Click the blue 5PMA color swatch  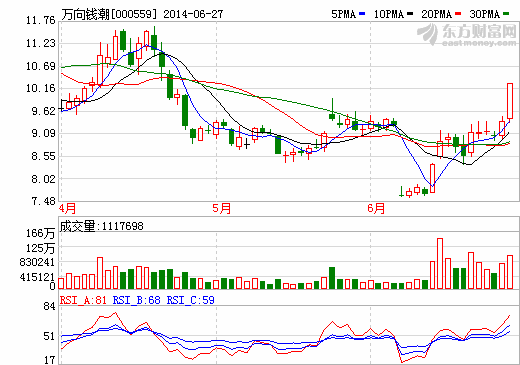[x=362, y=14]
